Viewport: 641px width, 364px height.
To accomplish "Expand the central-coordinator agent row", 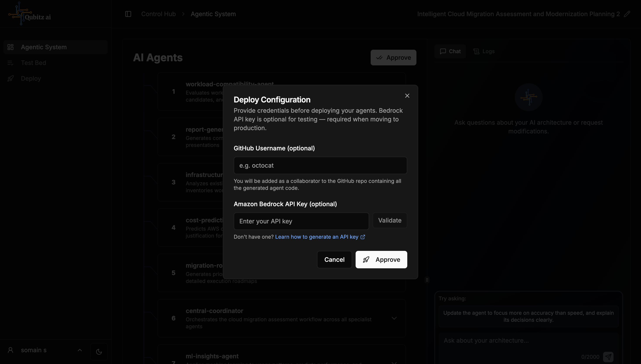I will click(394, 318).
